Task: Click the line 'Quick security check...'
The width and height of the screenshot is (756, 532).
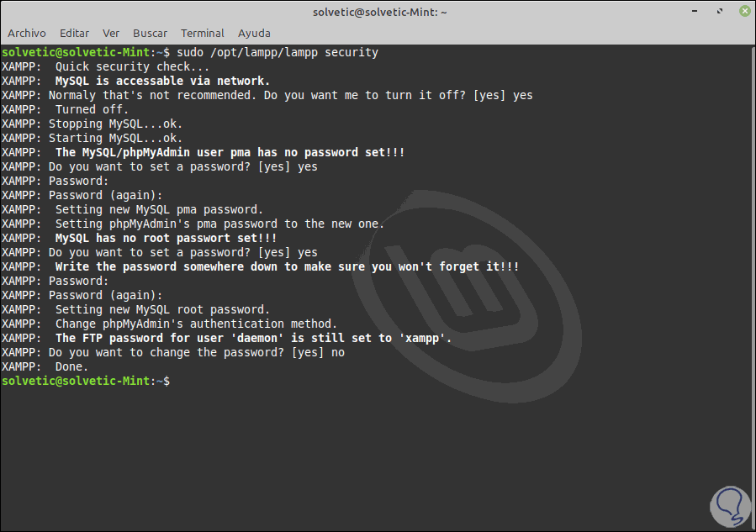Action: (105, 66)
